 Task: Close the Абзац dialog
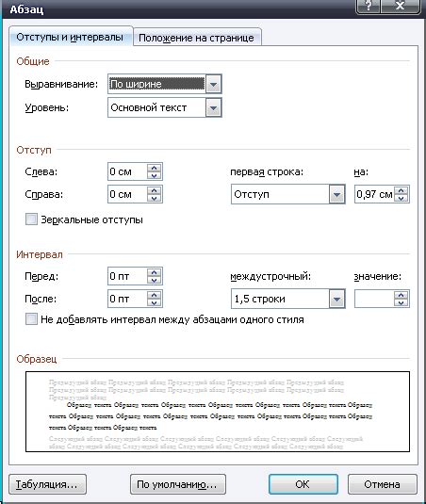click(x=401, y=6)
